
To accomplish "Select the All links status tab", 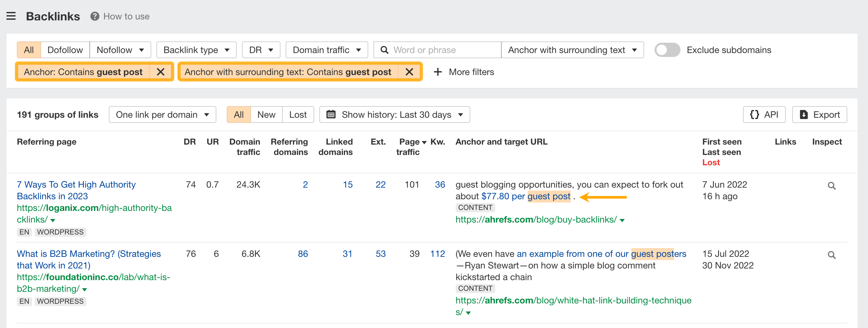I will 239,115.
